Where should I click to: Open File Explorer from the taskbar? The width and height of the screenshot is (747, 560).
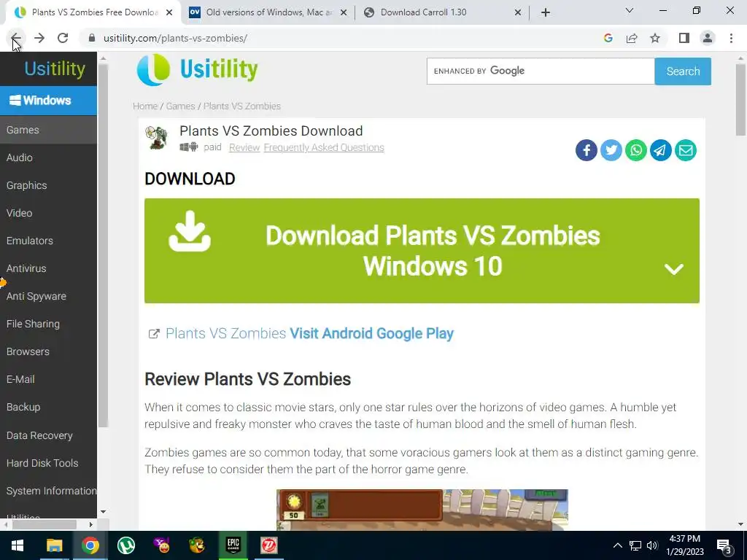pos(54,545)
